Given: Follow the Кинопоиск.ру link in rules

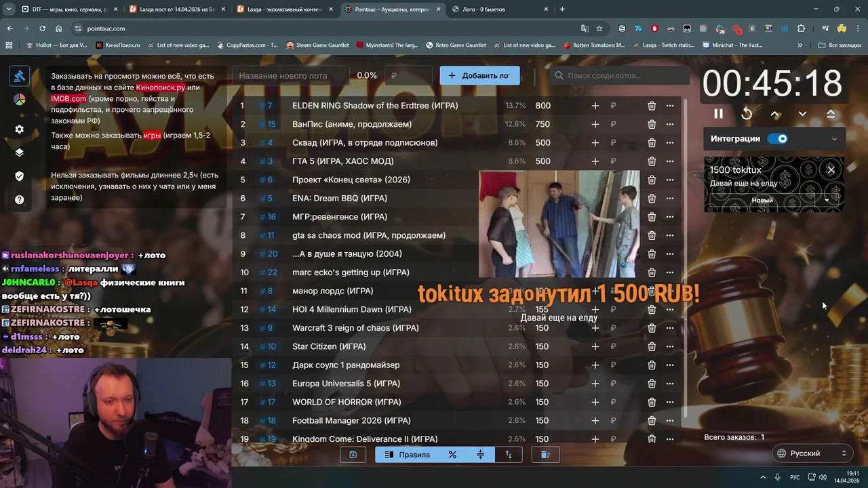Looking at the screenshot, I should 160,88.
